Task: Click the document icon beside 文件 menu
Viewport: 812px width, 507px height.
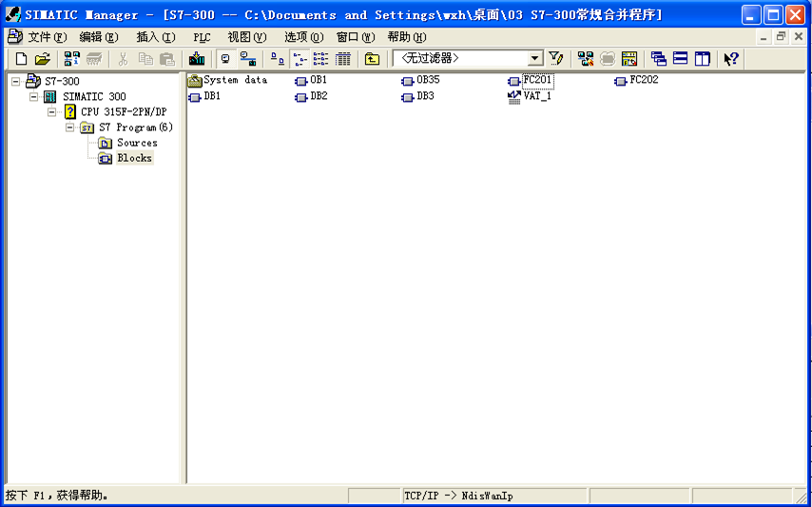Action: point(15,37)
